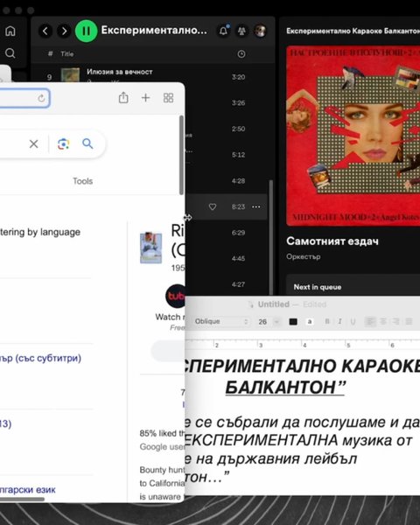Image resolution: width=420 pixels, height=525 pixels.
Task: Open result link ending български език
Action: [x=27, y=490]
